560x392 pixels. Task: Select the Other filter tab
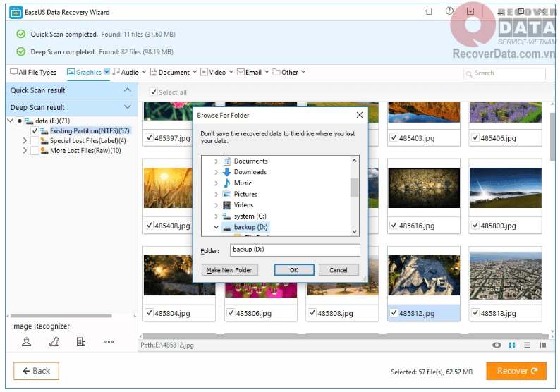coord(286,72)
